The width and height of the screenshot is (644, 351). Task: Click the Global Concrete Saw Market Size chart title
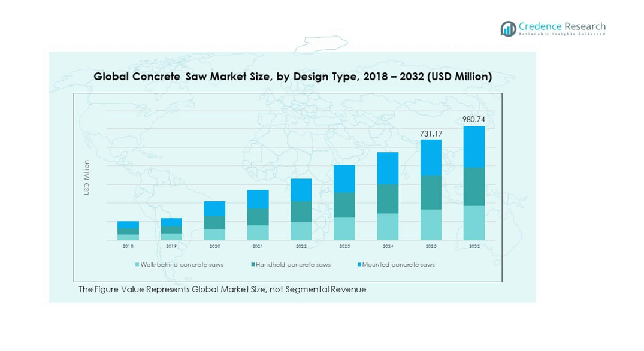pyautogui.click(x=293, y=77)
